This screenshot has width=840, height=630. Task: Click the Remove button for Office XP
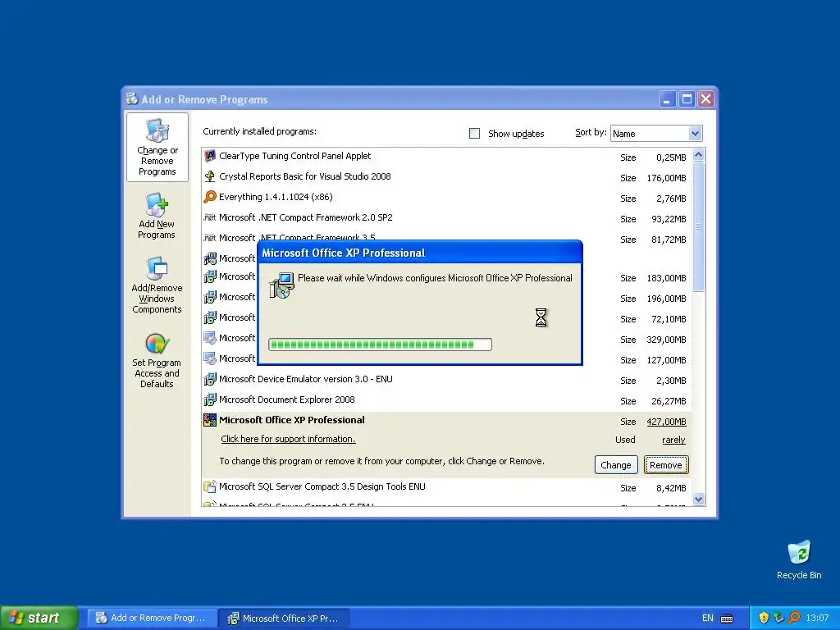[x=666, y=465]
